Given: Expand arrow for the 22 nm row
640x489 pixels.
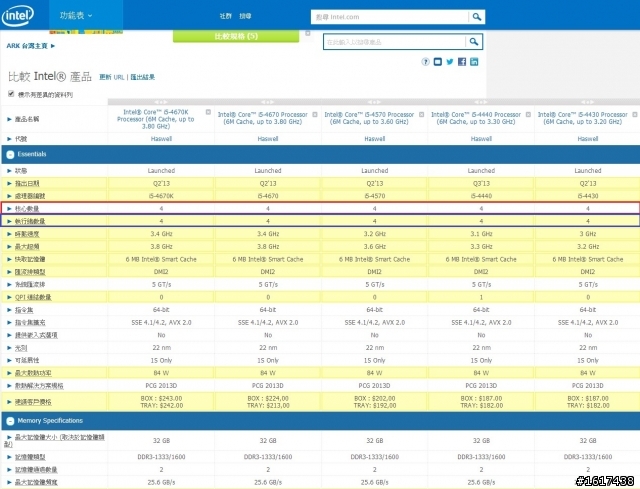Looking at the screenshot, I should coord(9,348).
